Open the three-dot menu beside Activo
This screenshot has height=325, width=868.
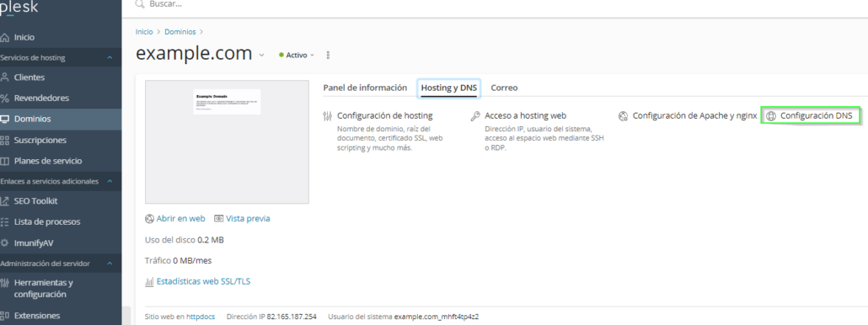pos(329,56)
